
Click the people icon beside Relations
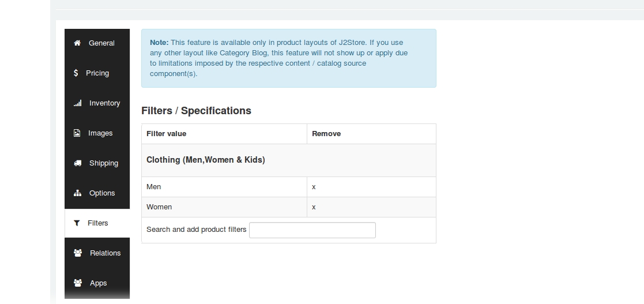tap(78, 253)
